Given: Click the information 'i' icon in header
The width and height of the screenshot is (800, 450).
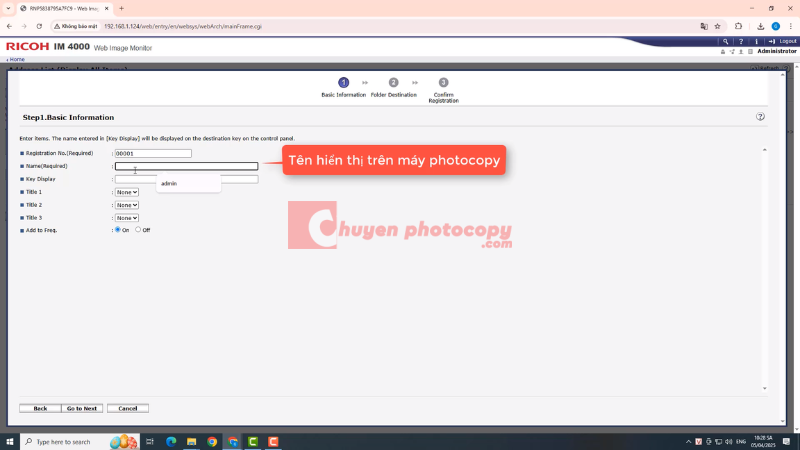Looking at the screenshot, I should pyautogui.click(x=756, y=41).
